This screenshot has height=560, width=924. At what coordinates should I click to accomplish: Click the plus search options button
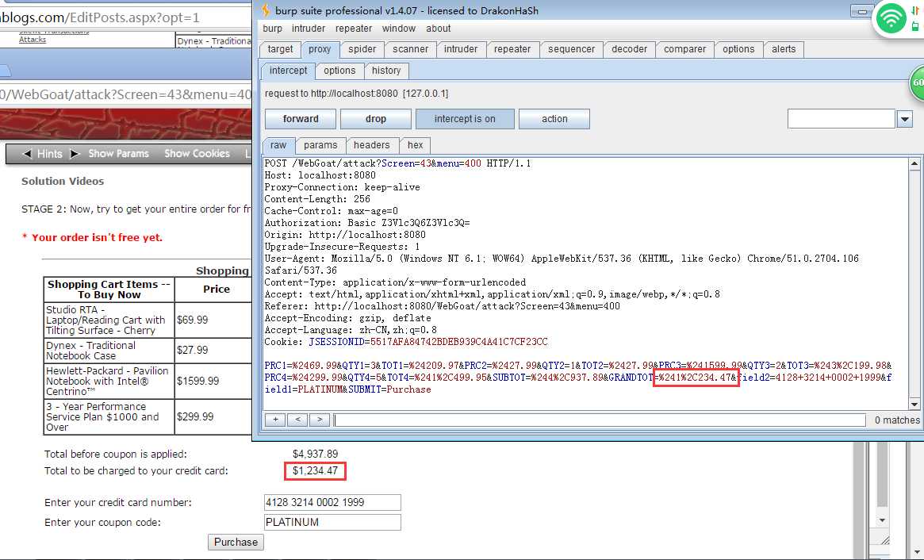(x=275, y=420)
